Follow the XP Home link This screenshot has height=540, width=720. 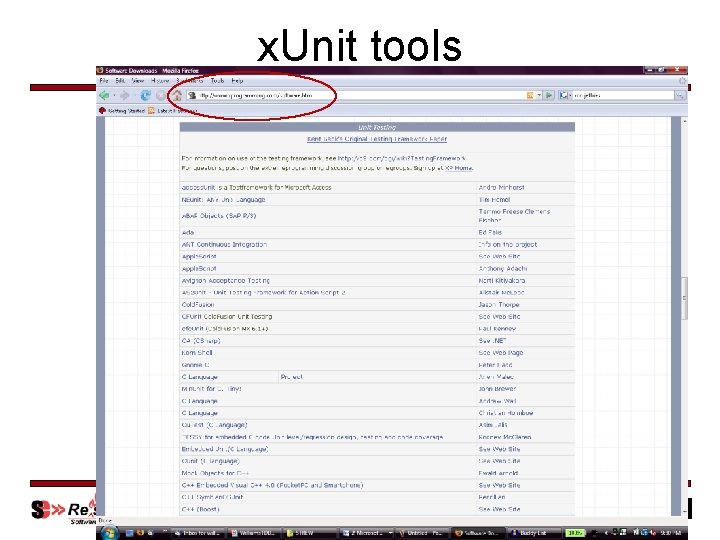pyautogui.click(x=459, y=168)
